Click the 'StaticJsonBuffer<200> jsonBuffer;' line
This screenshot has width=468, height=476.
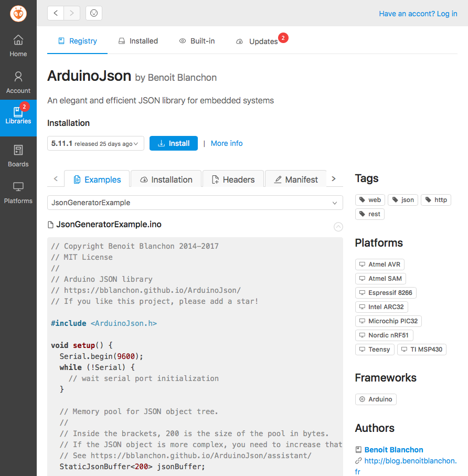[132, 467]
